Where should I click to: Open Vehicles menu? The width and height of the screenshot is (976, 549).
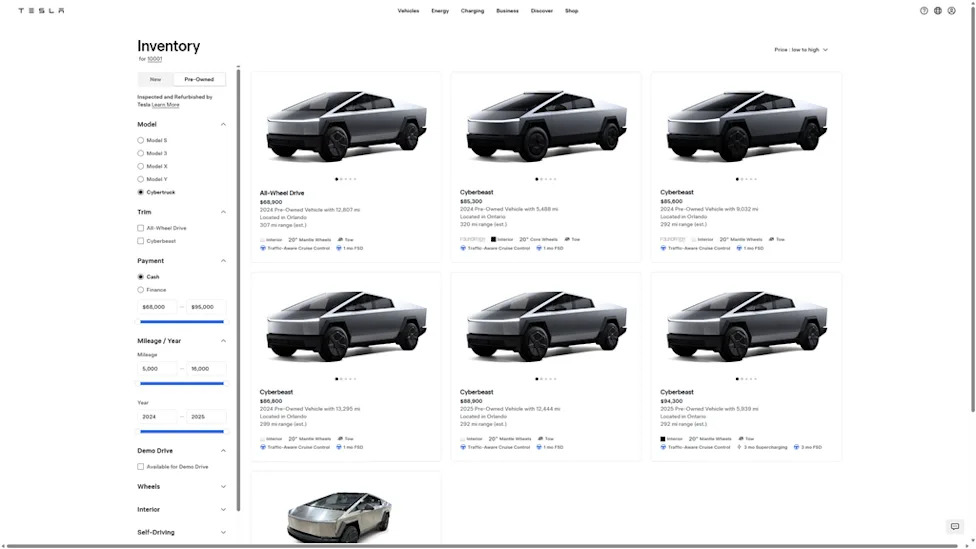[408, 11]
